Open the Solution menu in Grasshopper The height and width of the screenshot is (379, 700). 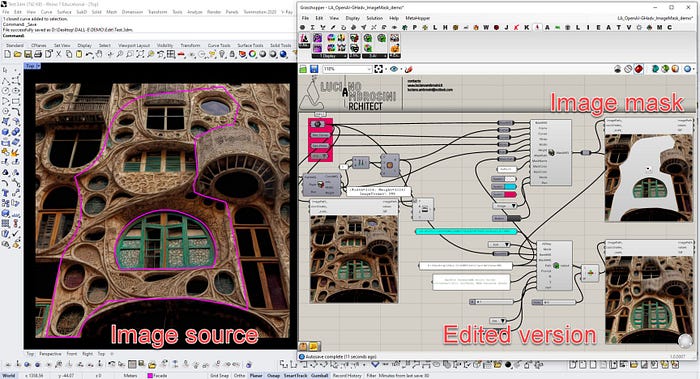[x=375, y=18]
